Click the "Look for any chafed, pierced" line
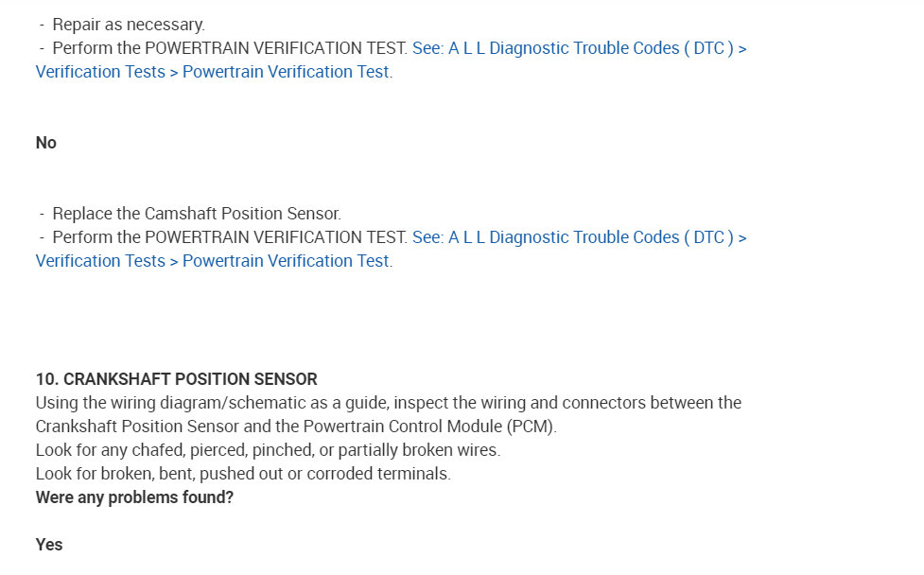Image resolution: width=924 pixels, height=575 pixels. pyautogui.click(x=142, y=450)
